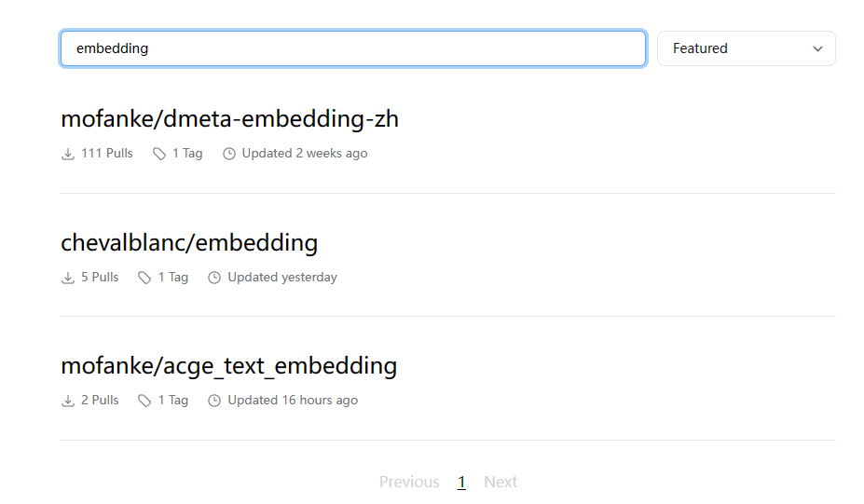Focus the search field containing embedding
Screen dimensions: 864x504
352,48
